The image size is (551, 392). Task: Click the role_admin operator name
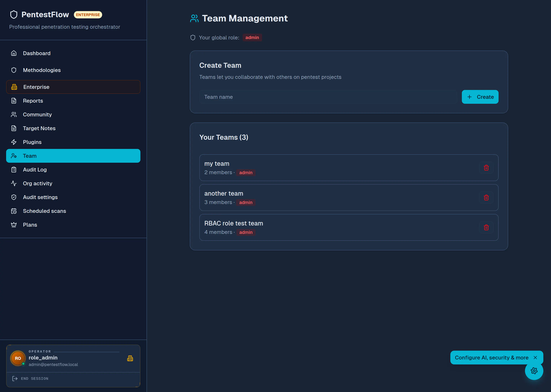[43, 358]
